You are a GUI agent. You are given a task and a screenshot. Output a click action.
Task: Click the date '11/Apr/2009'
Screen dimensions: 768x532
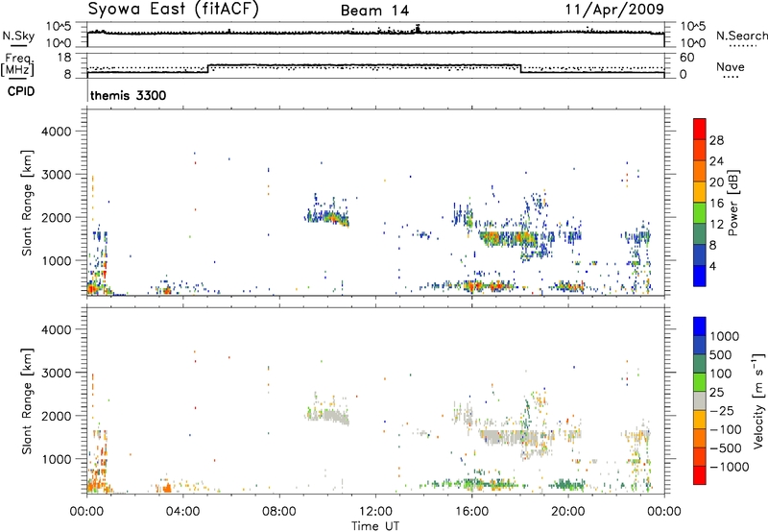[614, 9]
